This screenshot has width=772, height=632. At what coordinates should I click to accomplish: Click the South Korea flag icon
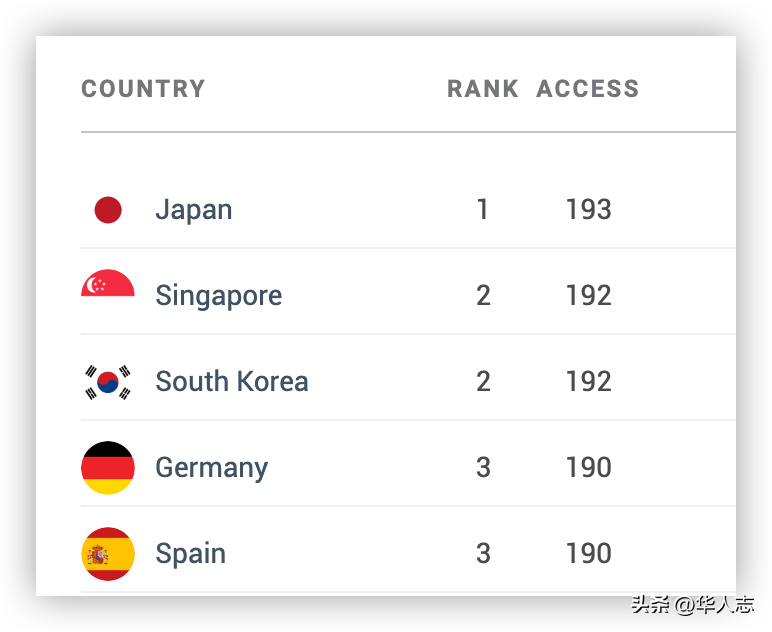tap(108, 382)
